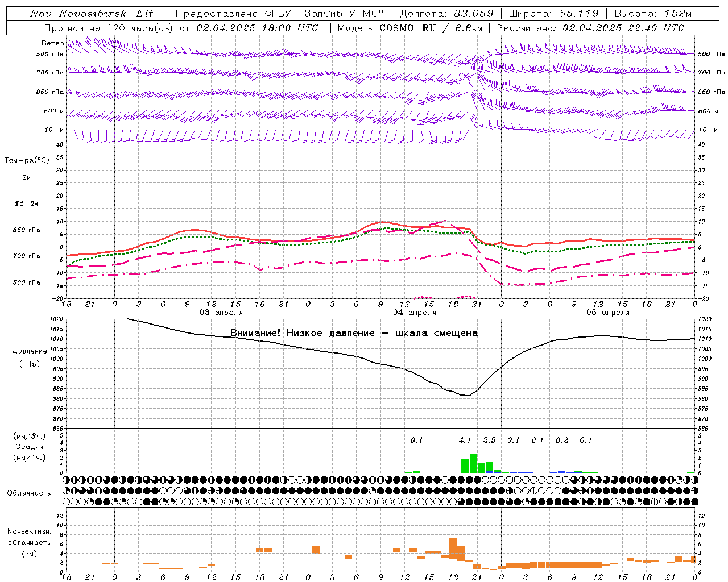
Task: Click the (гПа) unit under Давление
Action: [28, 364]
